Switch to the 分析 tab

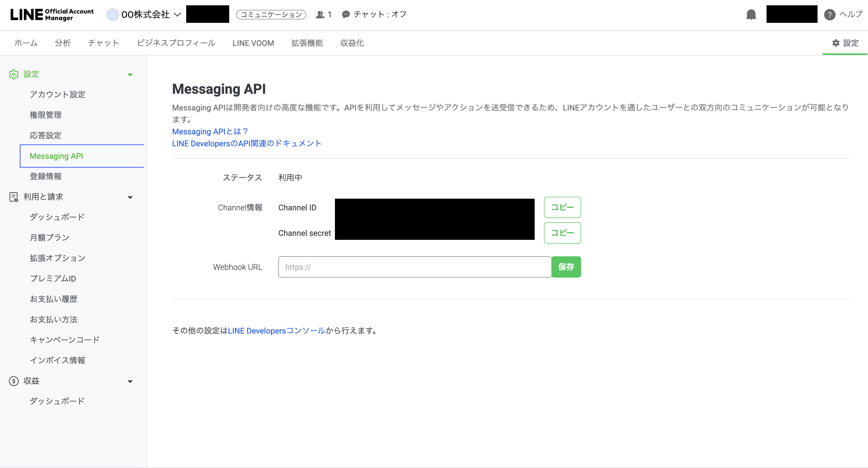pos(63,43)
